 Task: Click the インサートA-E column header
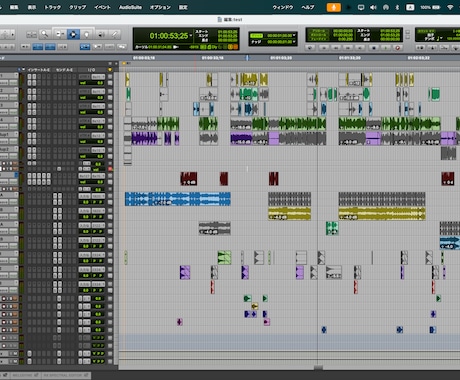(39, 70)
